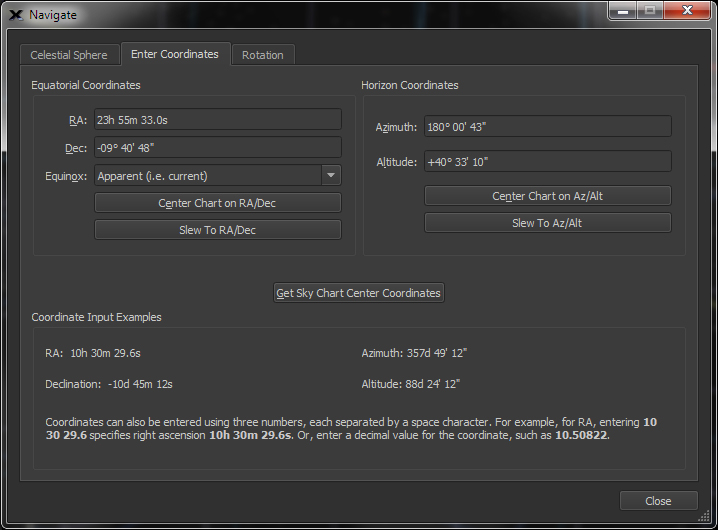Click the window close X button

pos(687,10)
